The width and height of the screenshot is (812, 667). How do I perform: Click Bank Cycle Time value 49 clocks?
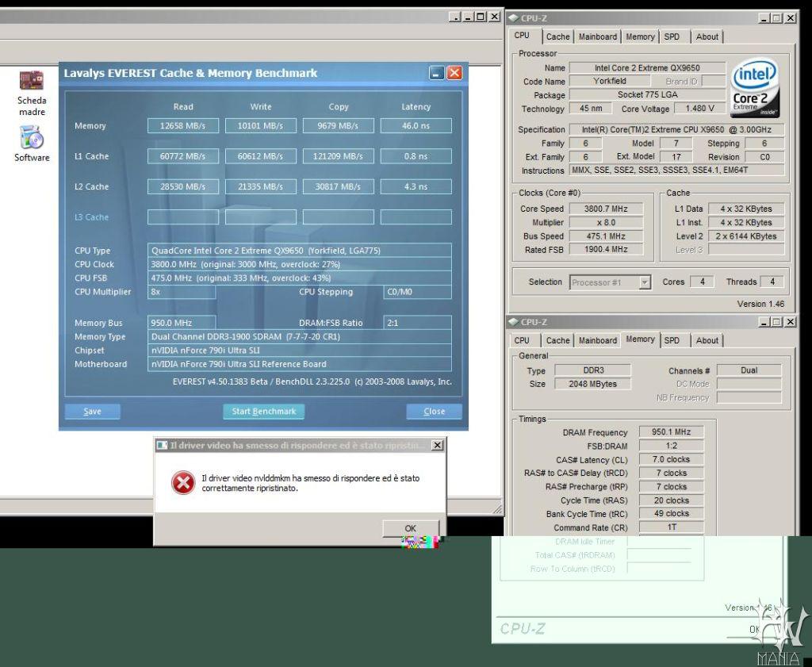pos(671,514)
